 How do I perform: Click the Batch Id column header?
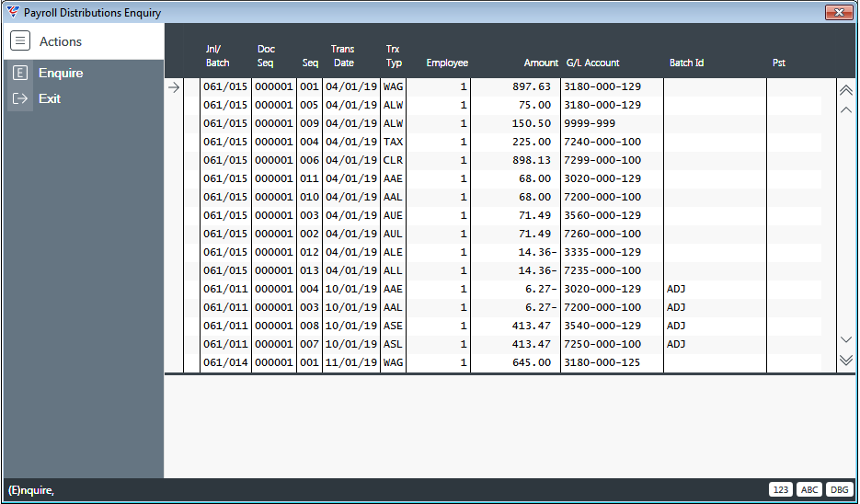(686, 63)
